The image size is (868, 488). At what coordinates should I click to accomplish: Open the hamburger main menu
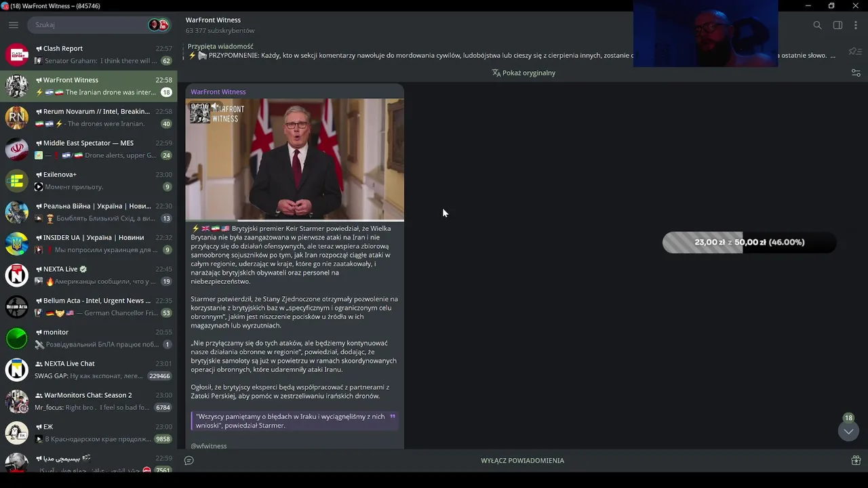14,25
